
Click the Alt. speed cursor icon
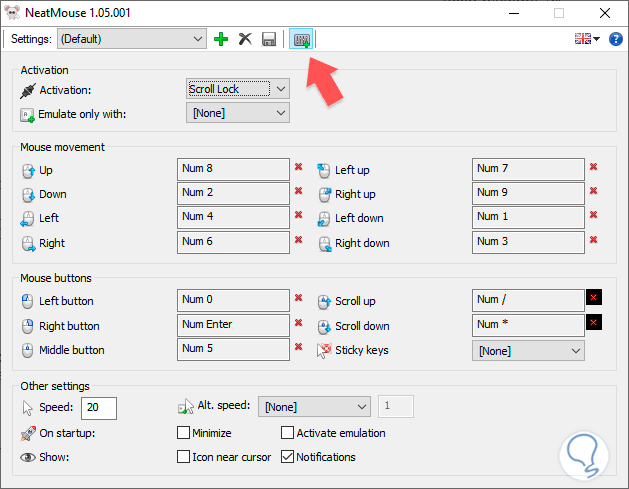tap(186, 406)
